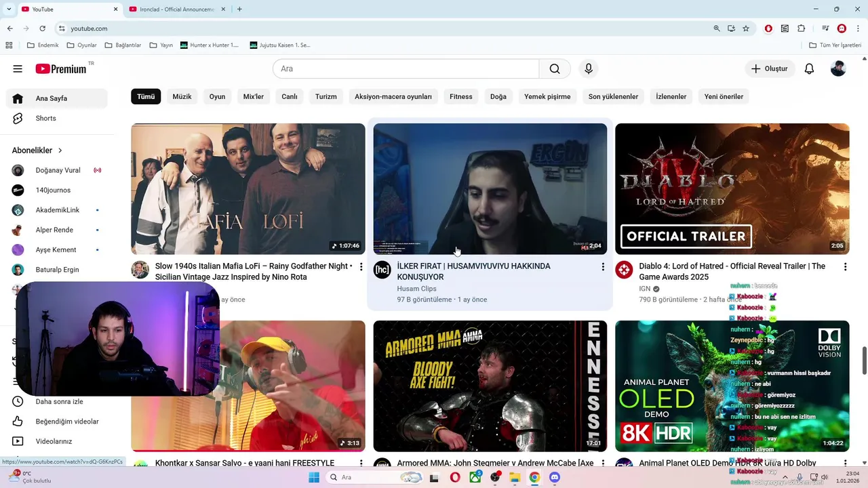868x488 pixels.
Task: Open a new browser tab with plus
Action: tap(239, 9)
